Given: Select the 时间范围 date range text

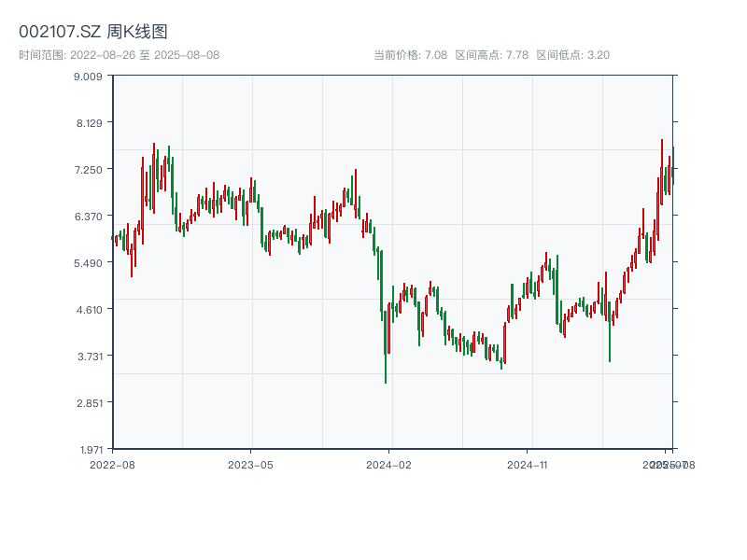Looking at the screenshot, I should pyautogui.click(x=119, y=55).
